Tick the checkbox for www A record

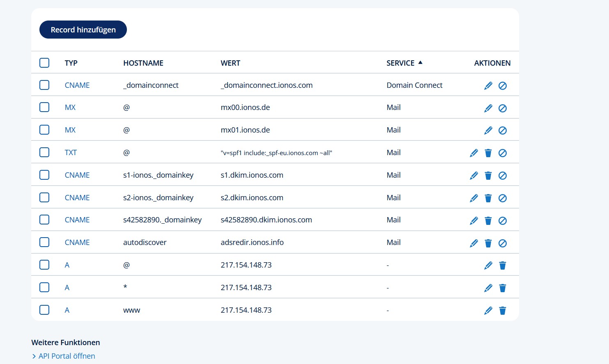(x=44, y=310)
